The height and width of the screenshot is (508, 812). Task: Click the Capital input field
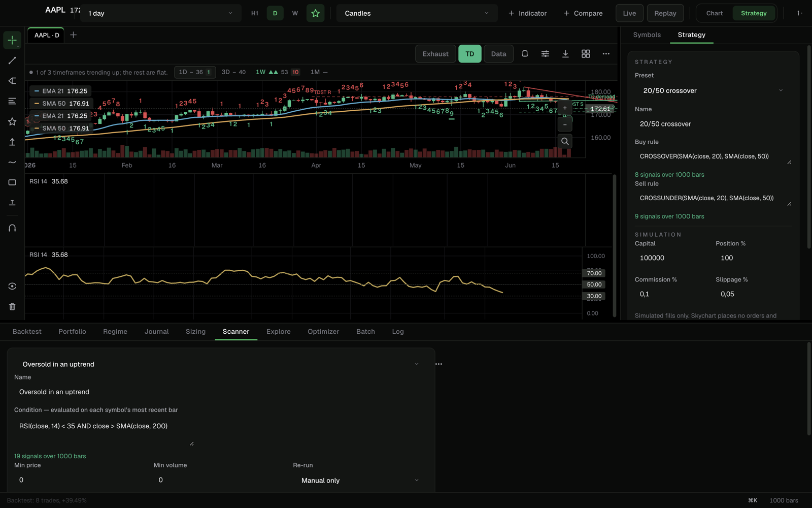[672, 258]
